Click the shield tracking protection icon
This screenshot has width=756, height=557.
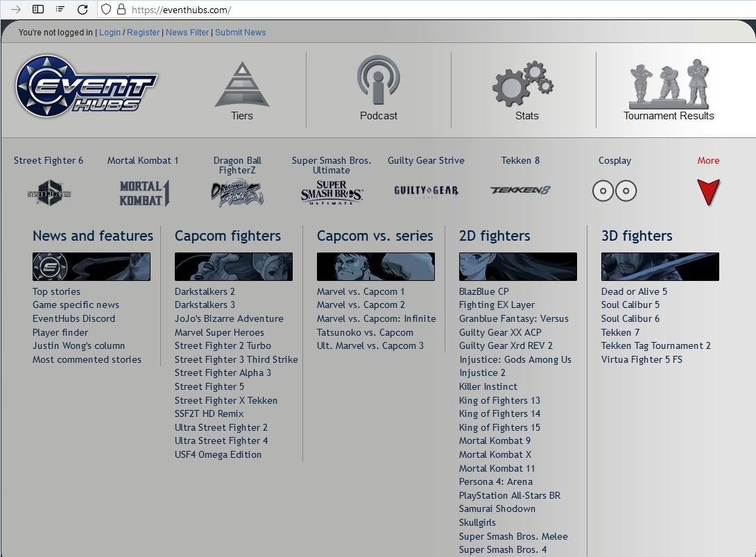pos(106,9)
